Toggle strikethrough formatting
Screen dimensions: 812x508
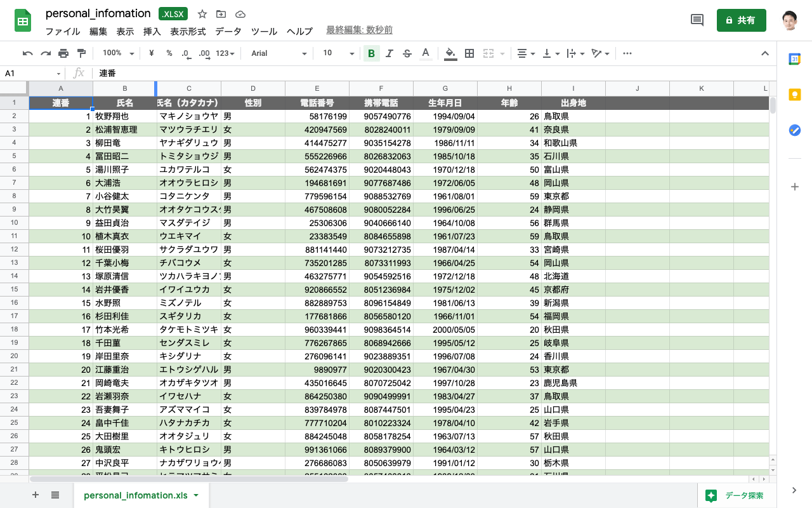(x=407, y=53)
